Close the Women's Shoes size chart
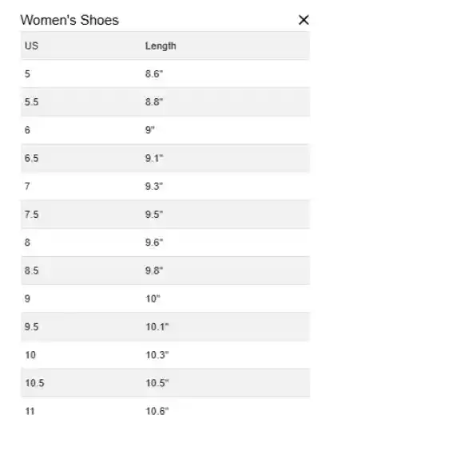Viewport: 476px width, 454px height. 303,20
